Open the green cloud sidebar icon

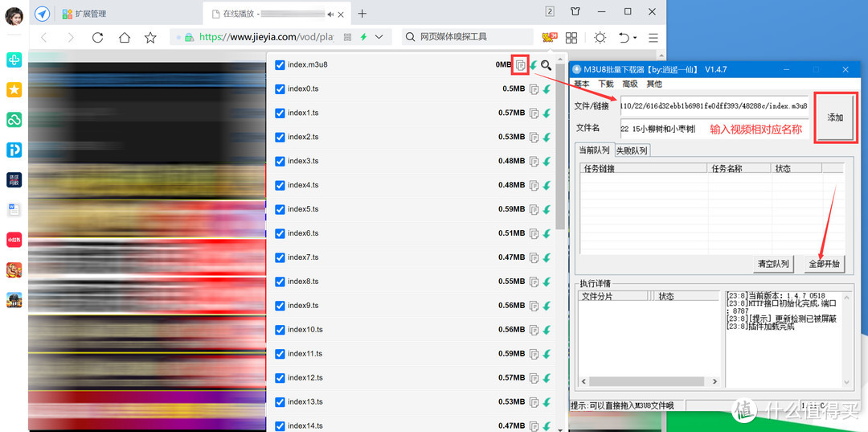[14, 119]
